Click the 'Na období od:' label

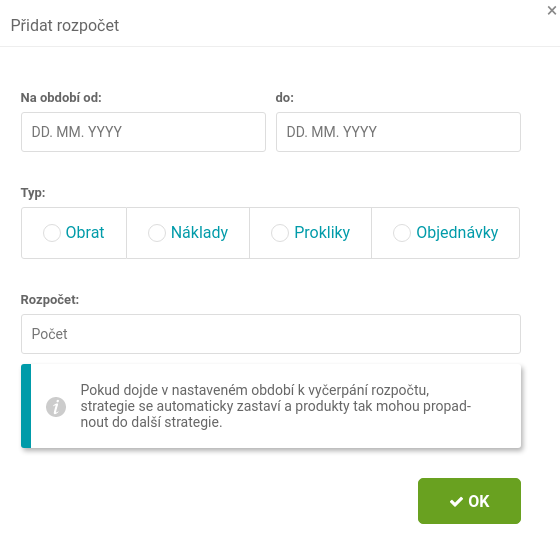(x=61, y=98)
